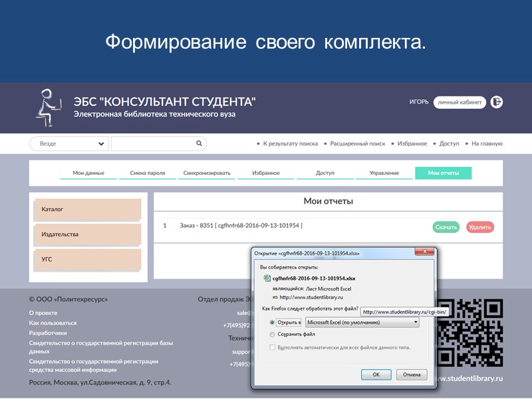
Task: Click the logout door icon
Action: pyautogui.click(x=496, y=102)
